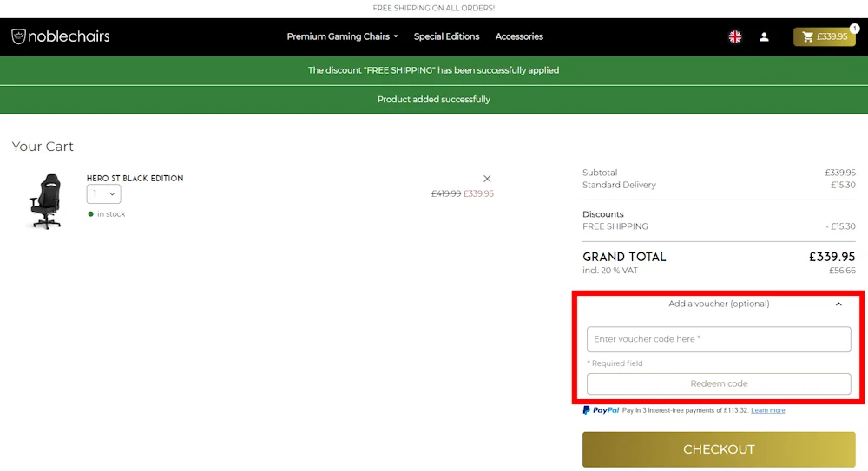
Task: Go to Accessories menu
Action: 519,36
